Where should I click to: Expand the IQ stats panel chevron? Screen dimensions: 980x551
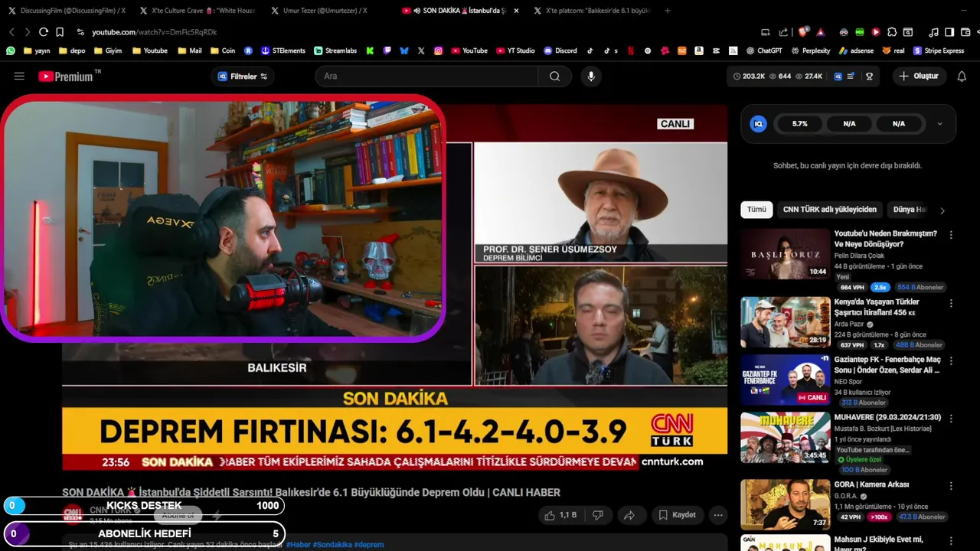coord(939,123)
